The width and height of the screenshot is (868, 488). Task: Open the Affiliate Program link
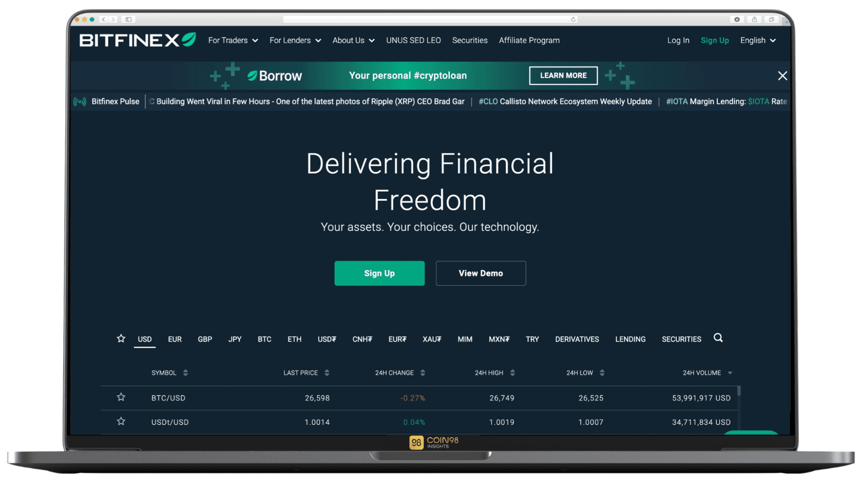coord(529,40)
